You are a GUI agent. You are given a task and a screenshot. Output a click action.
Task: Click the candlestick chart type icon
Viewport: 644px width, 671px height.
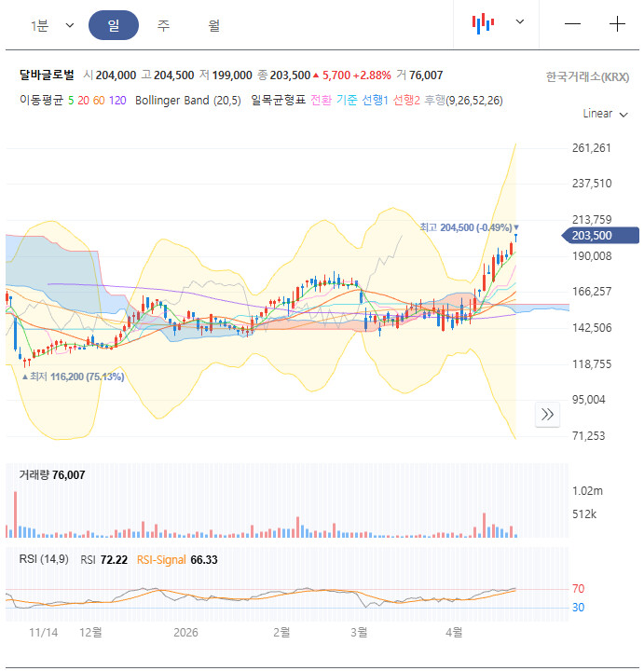pyautogui.click(x=483, y=23)
